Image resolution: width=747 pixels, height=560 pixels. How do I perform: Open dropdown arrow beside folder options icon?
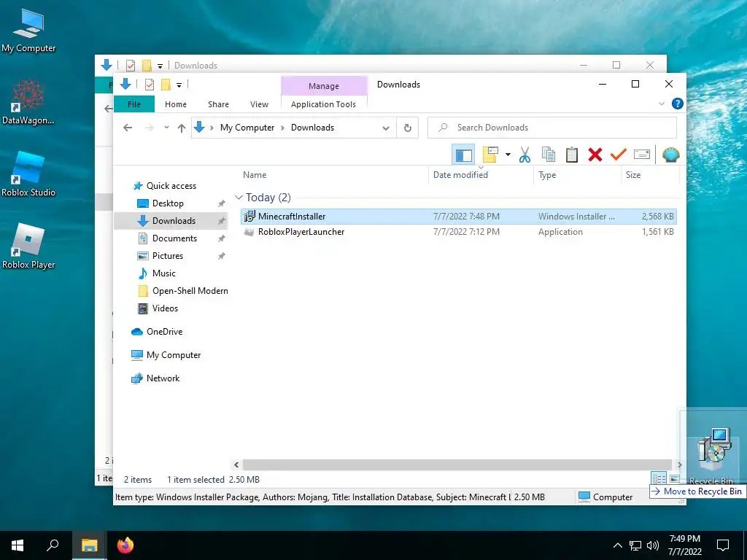click(x=508, y=155)
